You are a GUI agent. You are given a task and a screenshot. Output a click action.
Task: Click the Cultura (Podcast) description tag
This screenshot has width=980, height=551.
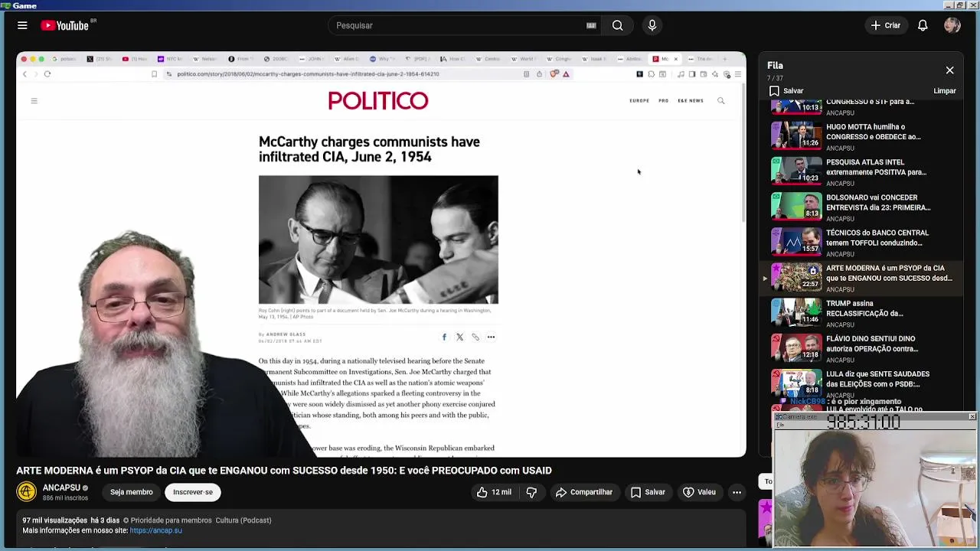pyautogui.click(x=243, y=520)
